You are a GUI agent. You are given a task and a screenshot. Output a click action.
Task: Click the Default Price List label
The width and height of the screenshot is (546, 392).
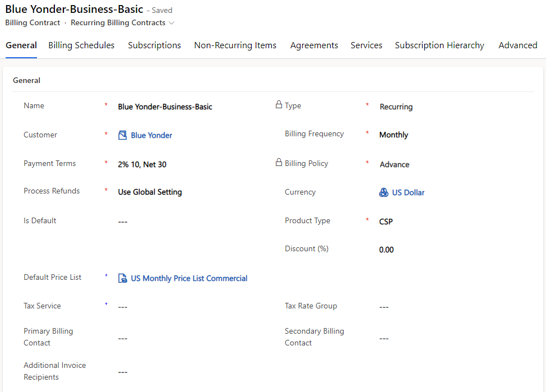[52, 278]
